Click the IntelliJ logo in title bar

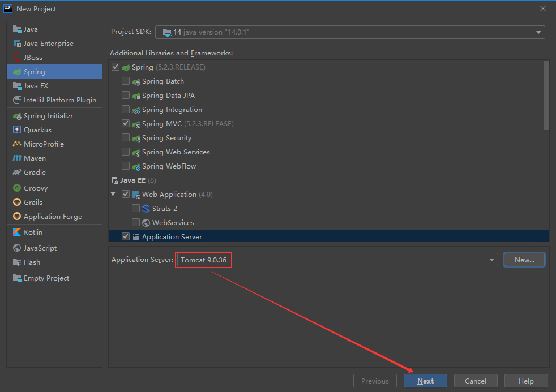(x=8, y=8)
